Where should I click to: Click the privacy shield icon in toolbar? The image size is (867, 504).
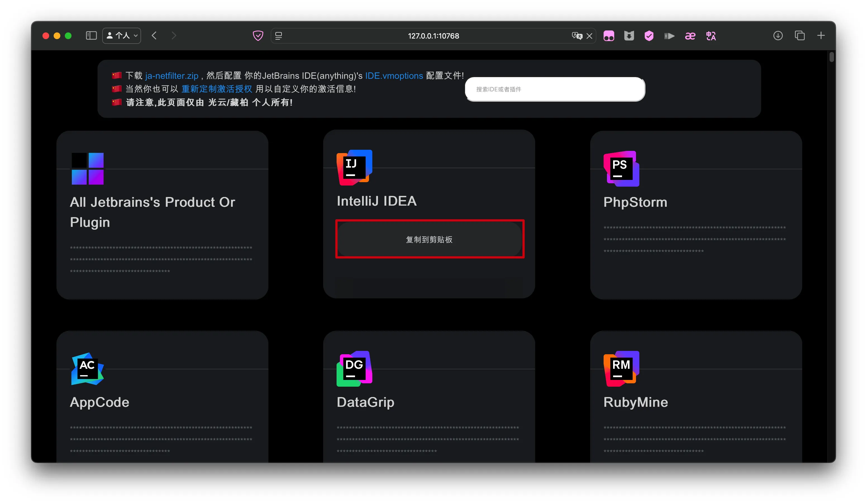tap(258, 36)
